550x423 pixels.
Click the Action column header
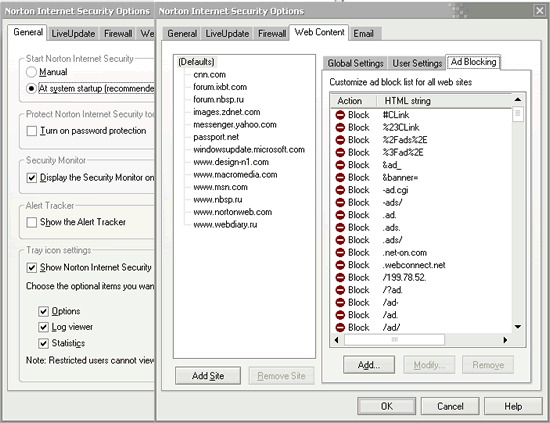coord(354,101)
